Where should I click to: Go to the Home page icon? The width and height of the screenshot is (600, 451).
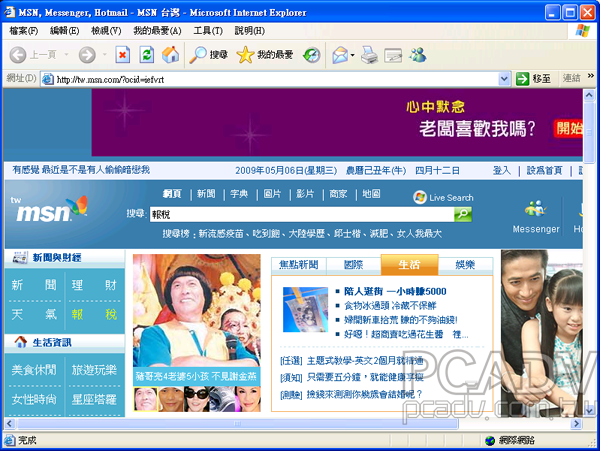pos(170,55)
